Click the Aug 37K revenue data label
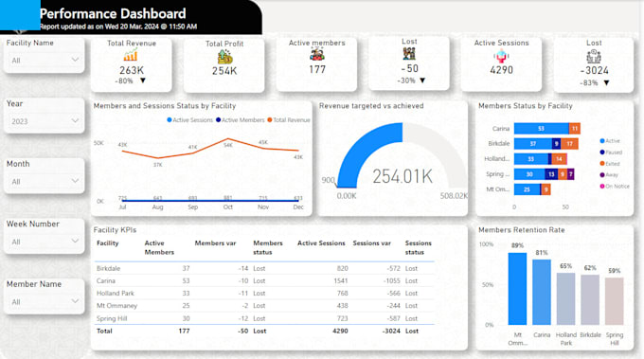The height and width of the screenshot is (359, 644). click(158, 165)
